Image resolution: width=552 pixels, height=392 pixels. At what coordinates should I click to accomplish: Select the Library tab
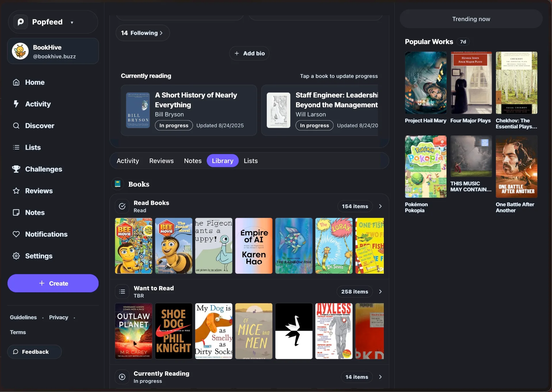click(x=223, y=161)
